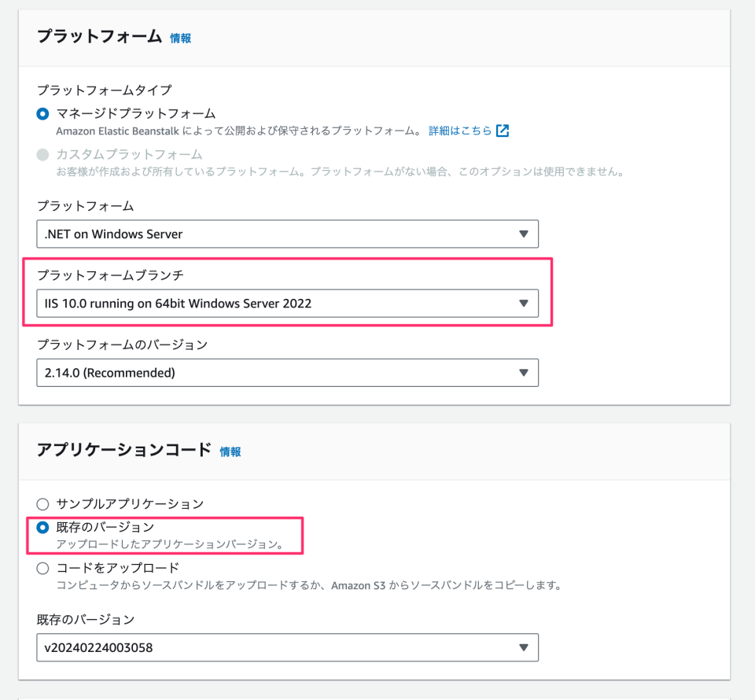The width and height of the screenshot is (755, 700).
Task: Click the arrow icon on the existing version field
Action: coord(525,647)
